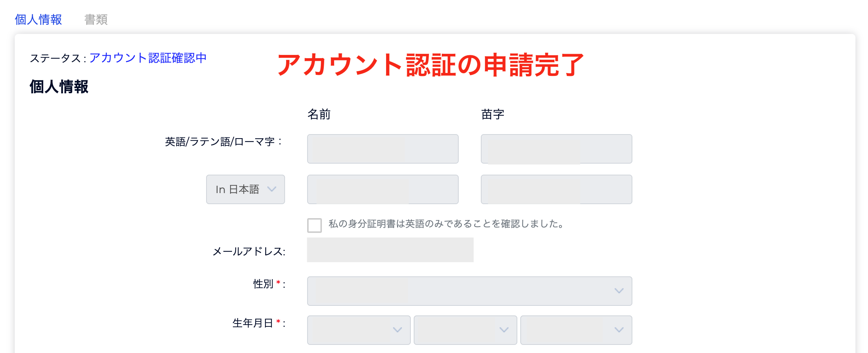Click the English last name field under 苗字

click(556, 148)
